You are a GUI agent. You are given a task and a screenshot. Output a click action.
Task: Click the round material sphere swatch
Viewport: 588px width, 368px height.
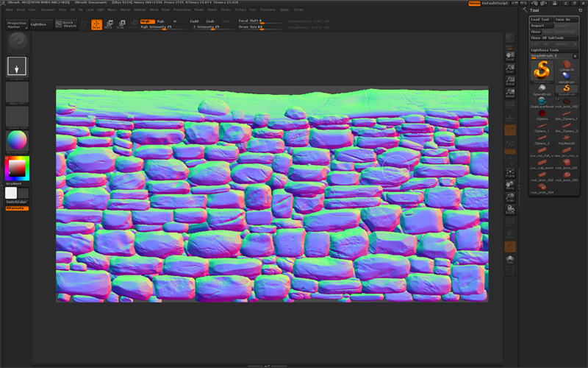coord(17,140)
